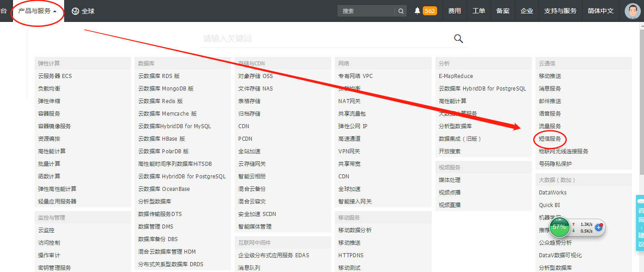The height and width of the screenshot is (272, 644).
Task: Select 云数据库 OceanBase
Action: point(164,189)
